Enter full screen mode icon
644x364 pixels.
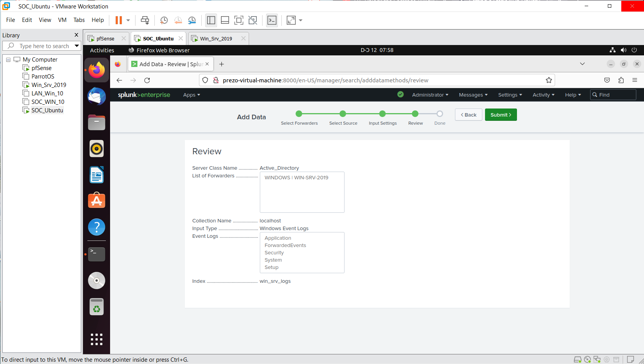[239, 20]
